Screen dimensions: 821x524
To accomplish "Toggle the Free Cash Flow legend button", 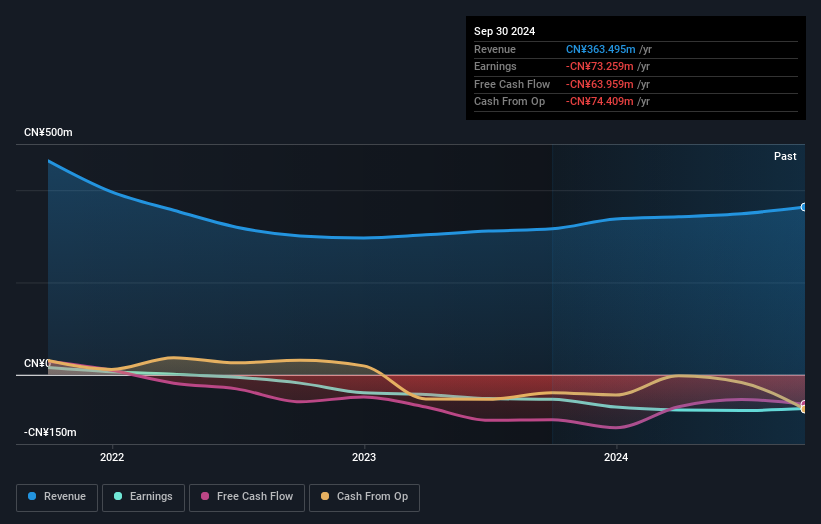I will 247,497.
